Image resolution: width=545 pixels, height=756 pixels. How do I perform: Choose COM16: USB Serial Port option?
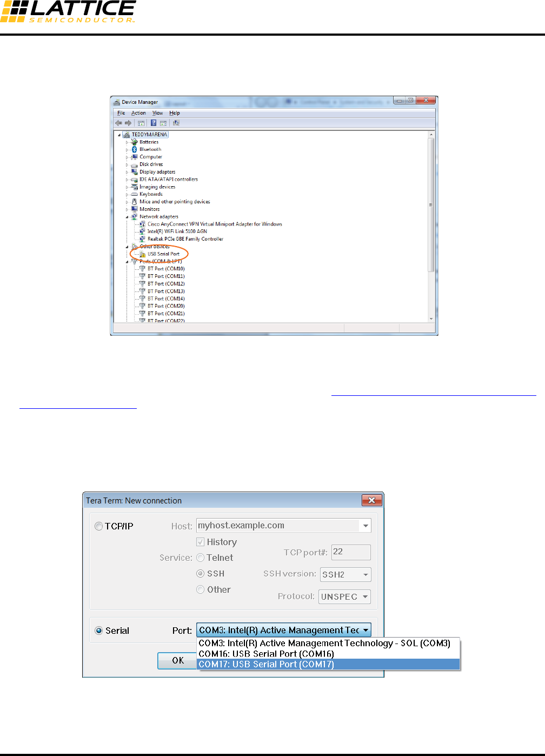pyautogui.click(x=328, y=654)
